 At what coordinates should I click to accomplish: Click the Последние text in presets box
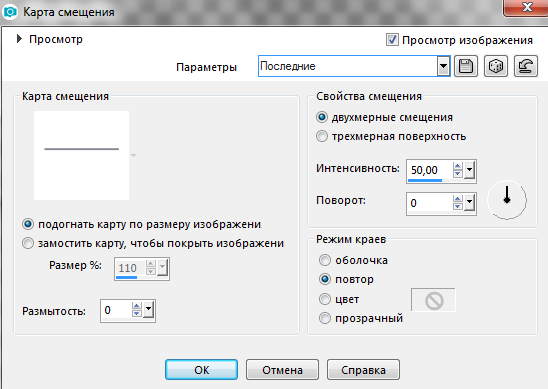coord(288,66)
